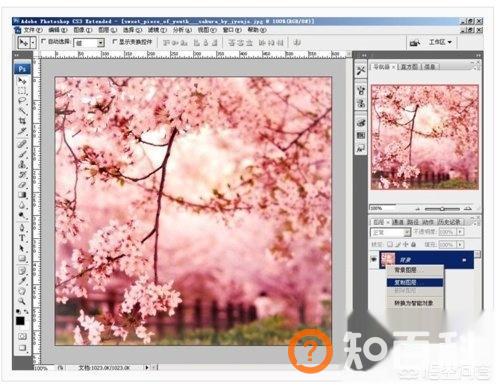Select the Gradient tool

point(22,194)
